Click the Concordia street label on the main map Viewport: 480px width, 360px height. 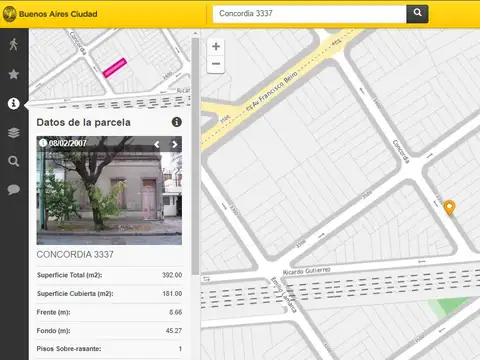(x=401, y=151)
